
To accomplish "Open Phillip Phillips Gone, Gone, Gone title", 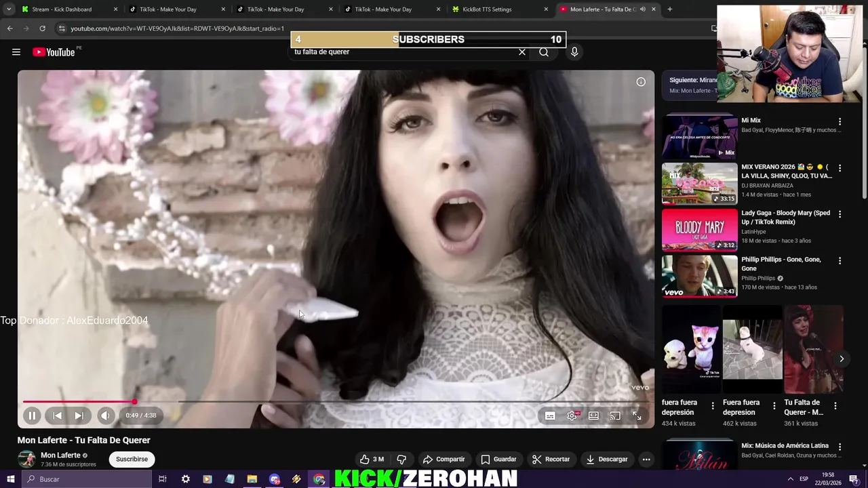I will click(x=781, y=264).
